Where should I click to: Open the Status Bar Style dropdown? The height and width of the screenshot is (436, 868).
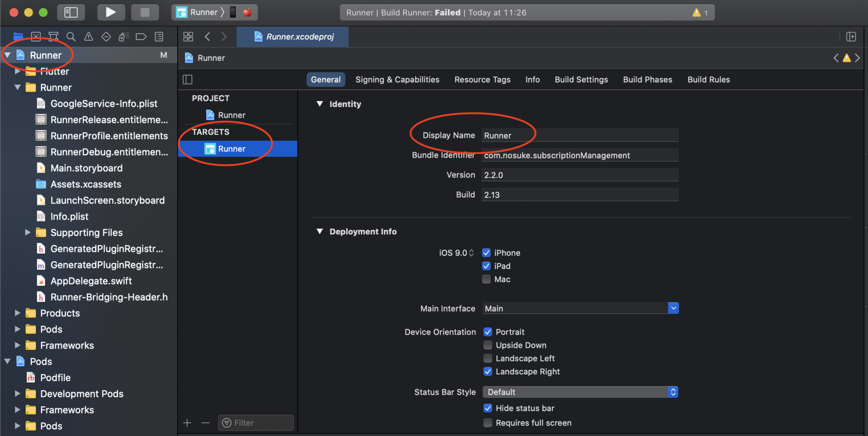[673, 392]
